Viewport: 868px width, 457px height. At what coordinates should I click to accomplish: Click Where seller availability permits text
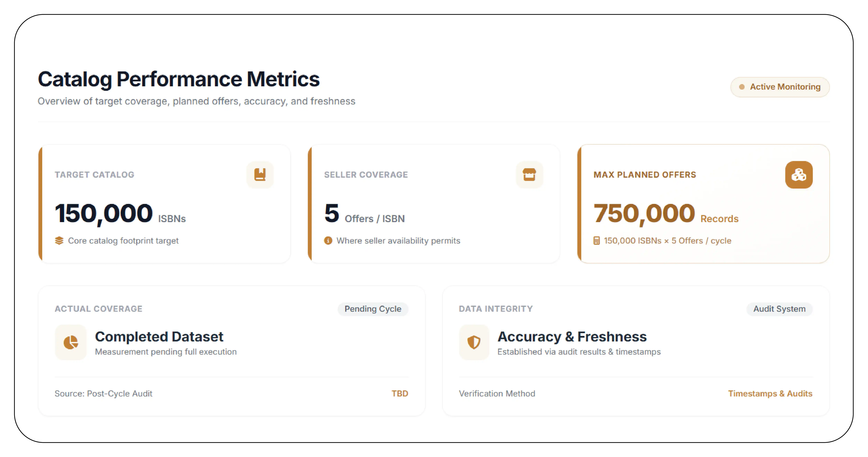coord(398,240)
